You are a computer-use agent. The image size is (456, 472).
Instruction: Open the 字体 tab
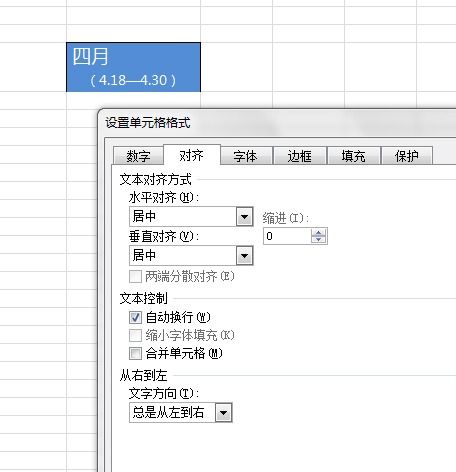(246, 156)
